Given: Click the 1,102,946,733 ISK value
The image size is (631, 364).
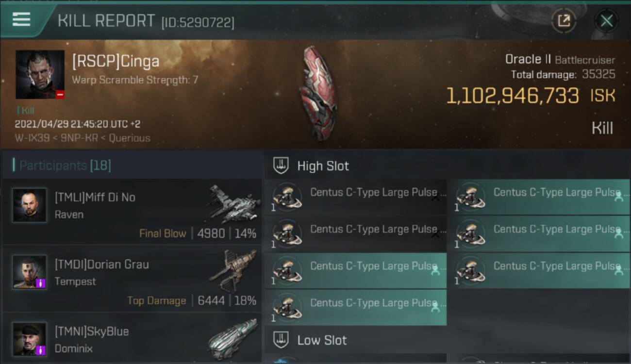Looking at the screenshot, I should click(512, 96).
